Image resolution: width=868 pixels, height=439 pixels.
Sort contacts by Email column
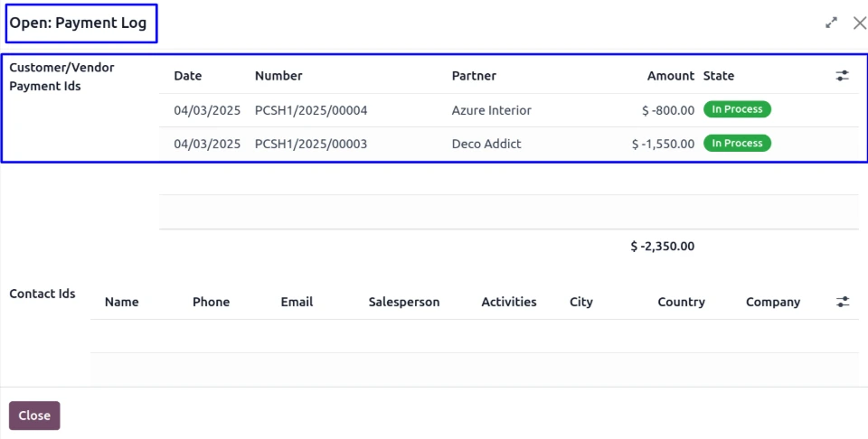pyautogui.click(x=297, y=302)
